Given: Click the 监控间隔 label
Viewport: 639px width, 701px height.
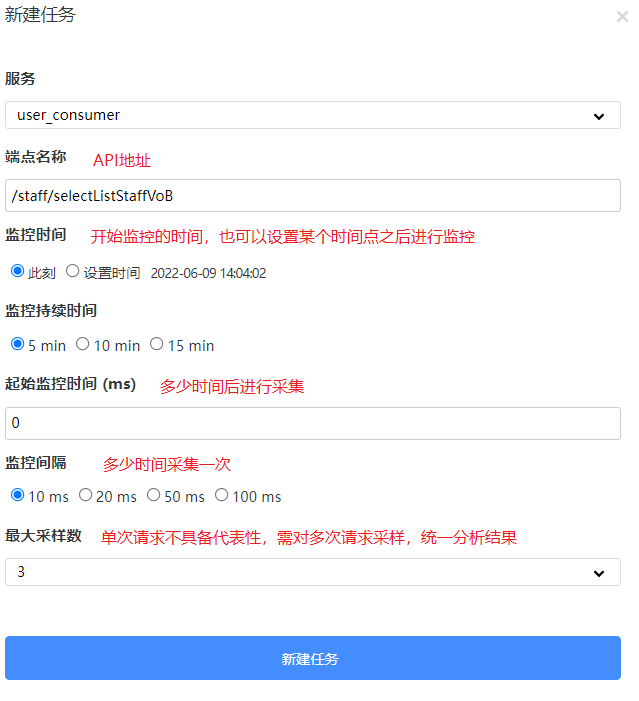Looking at the screenshot, I should click(36, 463).
